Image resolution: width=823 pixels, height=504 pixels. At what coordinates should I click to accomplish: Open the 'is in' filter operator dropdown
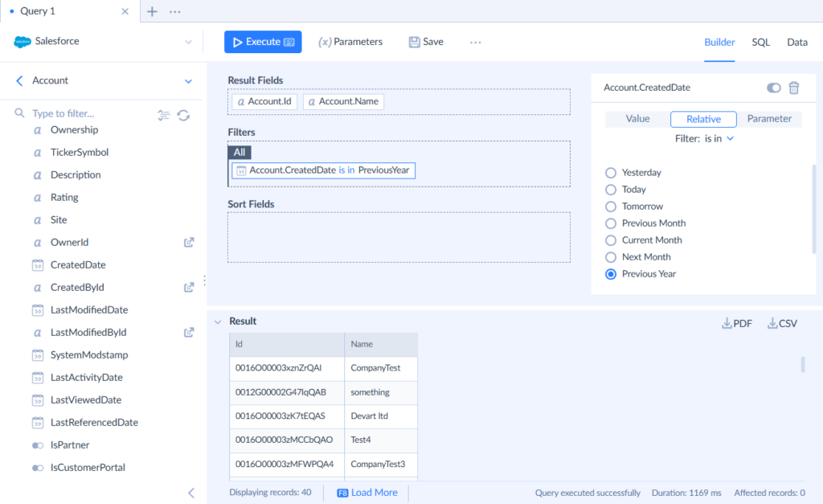coord(719,138)
